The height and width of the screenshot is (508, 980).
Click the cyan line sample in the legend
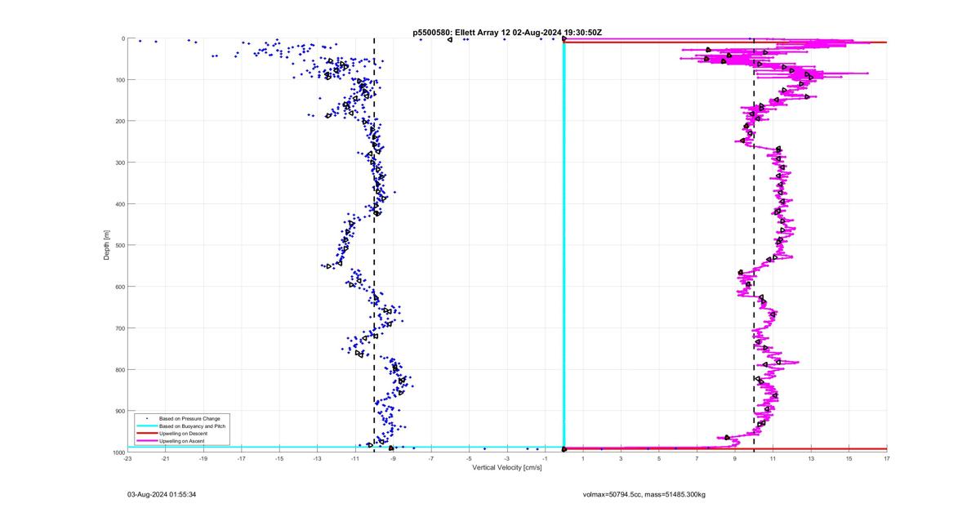pos(146,426)
